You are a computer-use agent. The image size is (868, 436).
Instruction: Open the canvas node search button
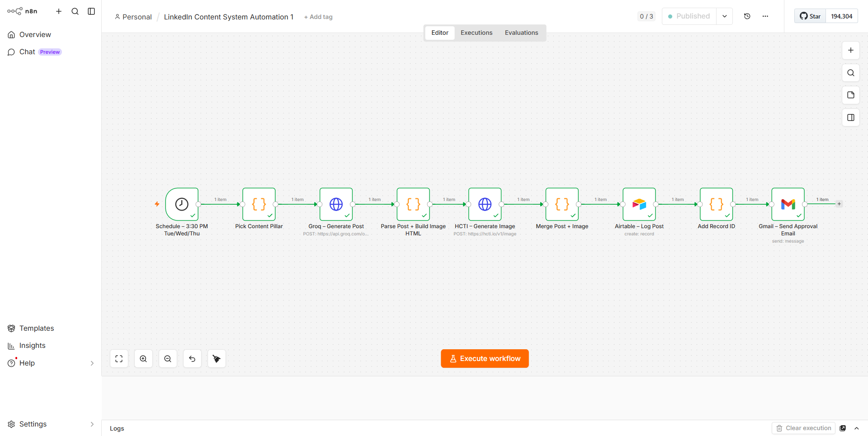[851, 73]
